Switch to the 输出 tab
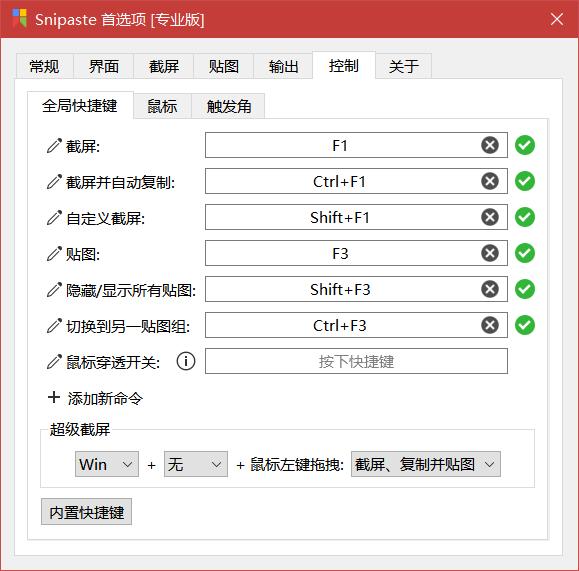This screenshot has width=579, height=571. point(283,66)
